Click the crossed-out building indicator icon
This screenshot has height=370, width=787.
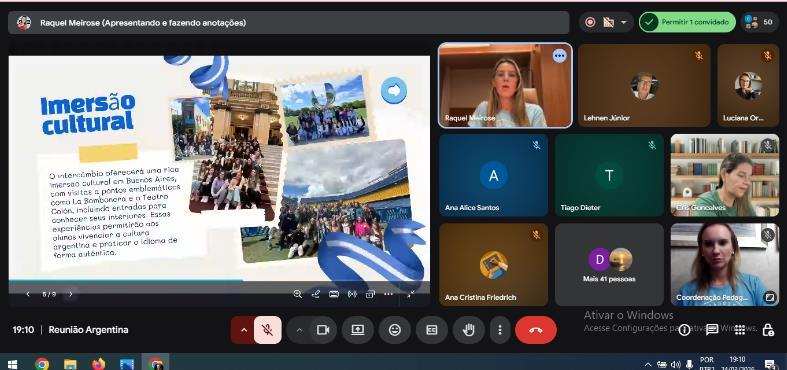[x=608, y=22]
